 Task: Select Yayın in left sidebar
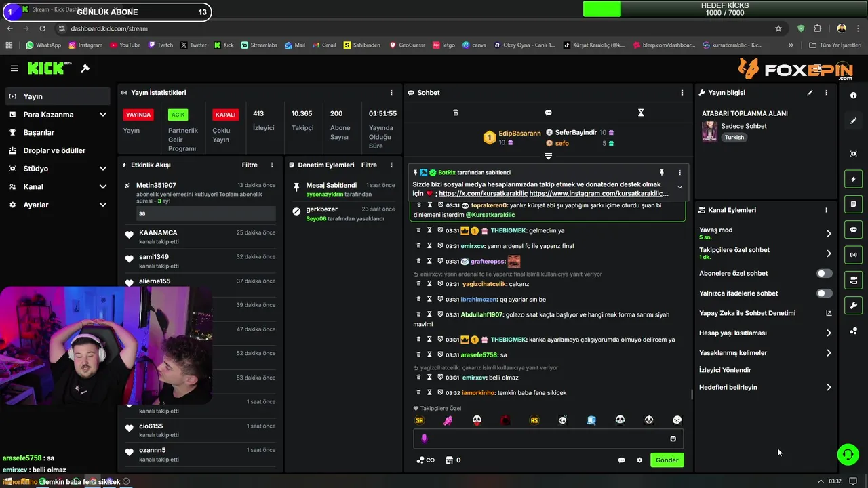pyautogui.click(x=57, y=96)
